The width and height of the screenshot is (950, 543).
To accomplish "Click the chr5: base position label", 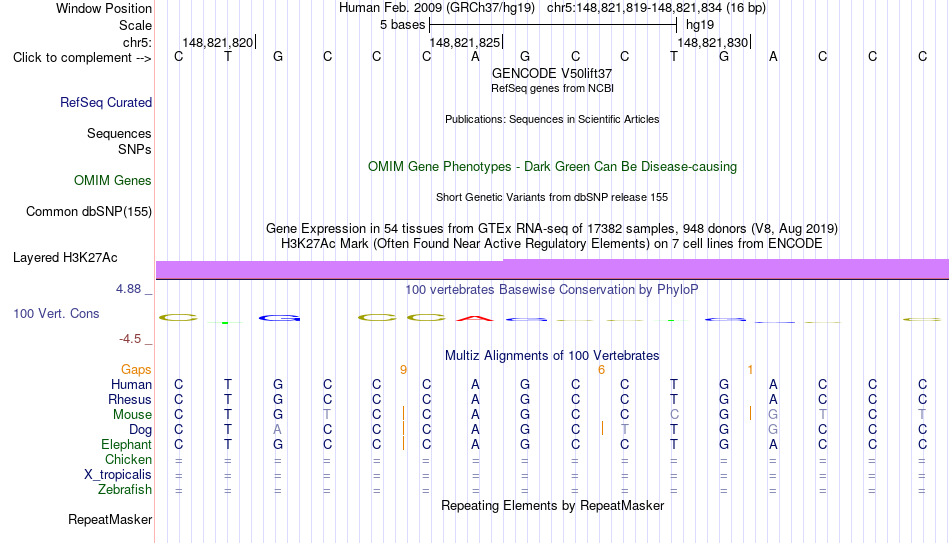I will (x=137, y=42).
